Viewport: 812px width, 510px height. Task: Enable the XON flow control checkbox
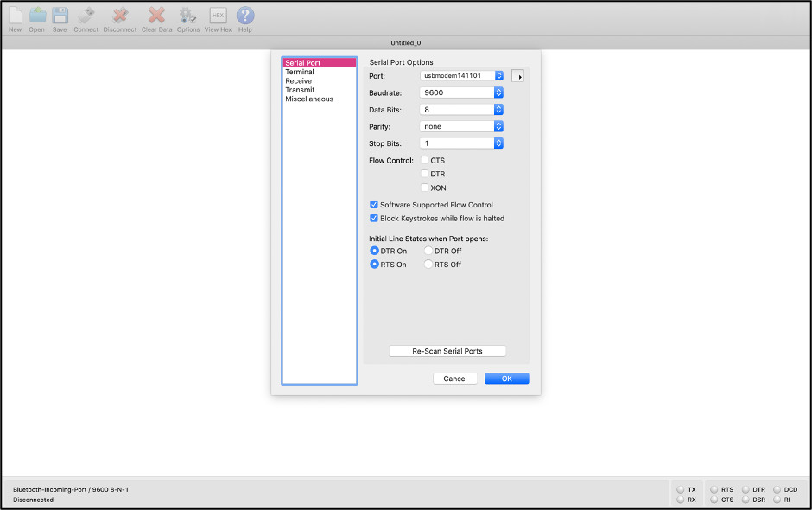pyautogui.click(x=424, y=188)
